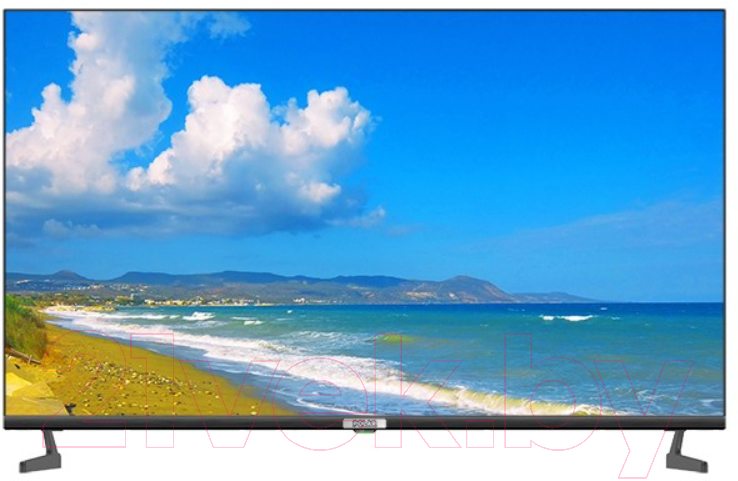Image resolution: width=738 pixels, height=481 pixels.
Task: Click the TV screen showing the beach scene
Action: pyautogui.click(x=365, y=213)
